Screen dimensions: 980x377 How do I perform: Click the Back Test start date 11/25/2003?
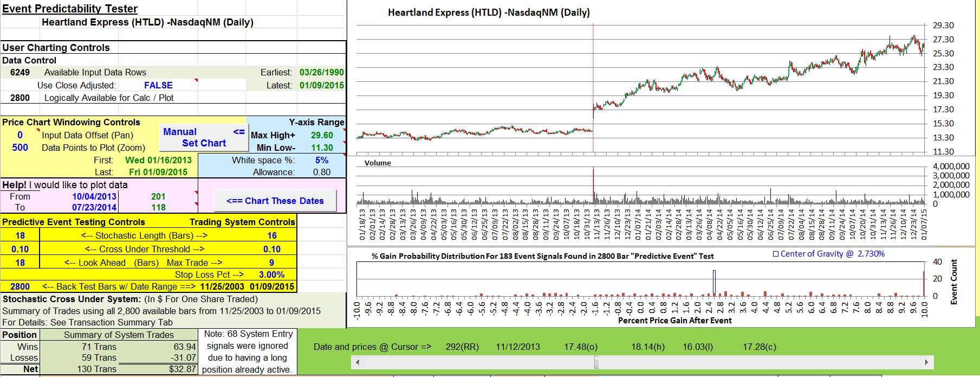(x=222, y=286)
